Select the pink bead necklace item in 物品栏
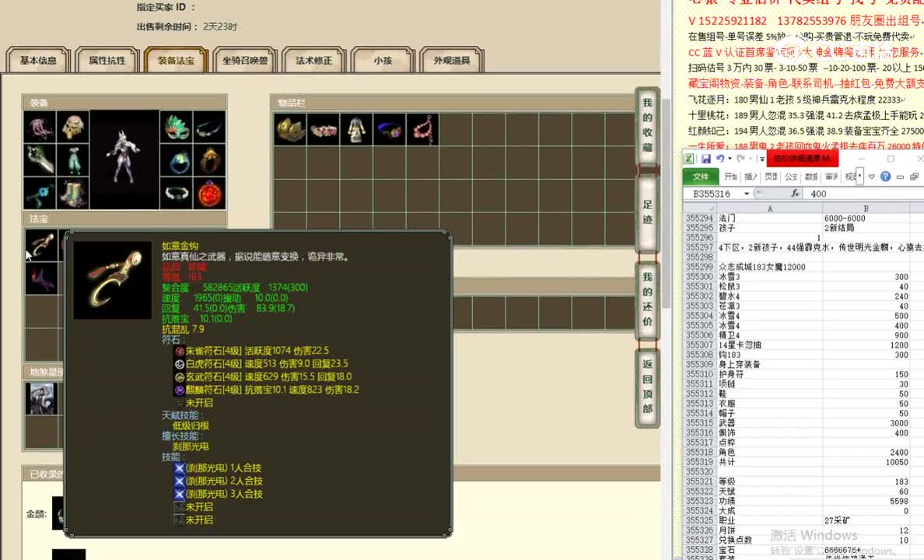This screenshot has height=560, width=924. (x=422, y=129)
